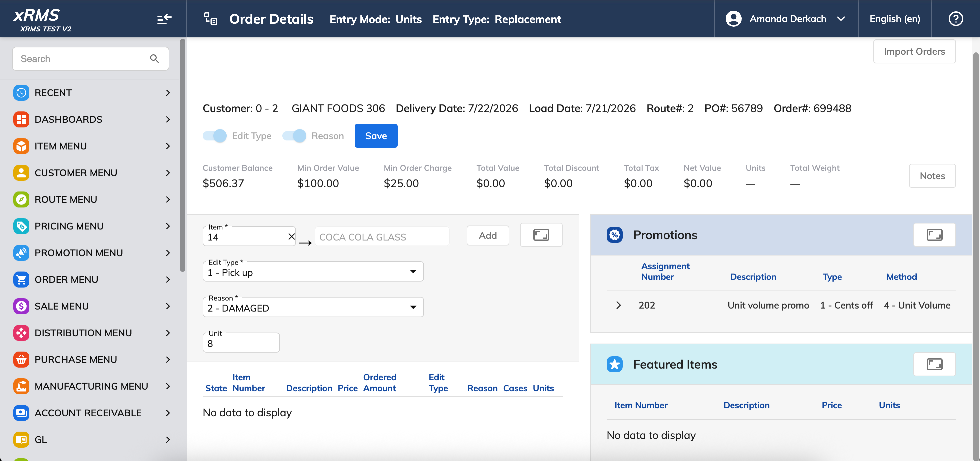The width and height of the screenshot is (980, 461).
Task: Open the English (en) language selector
Action: coord(895,19)
